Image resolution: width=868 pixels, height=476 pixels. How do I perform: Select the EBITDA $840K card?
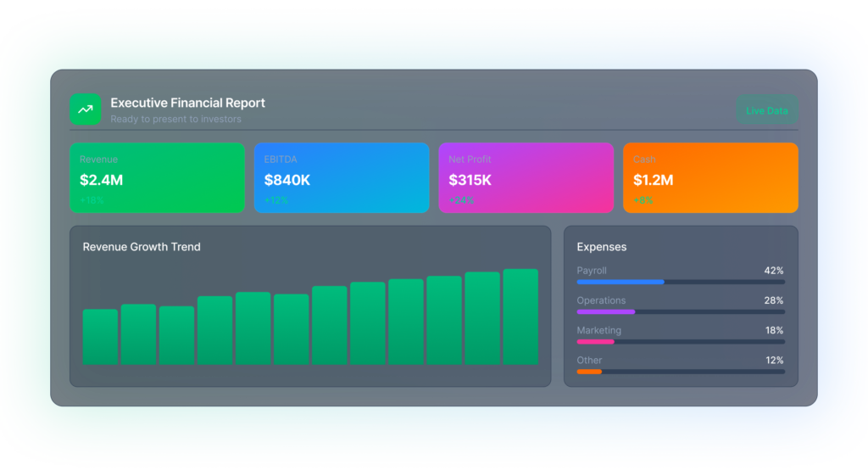342,178
